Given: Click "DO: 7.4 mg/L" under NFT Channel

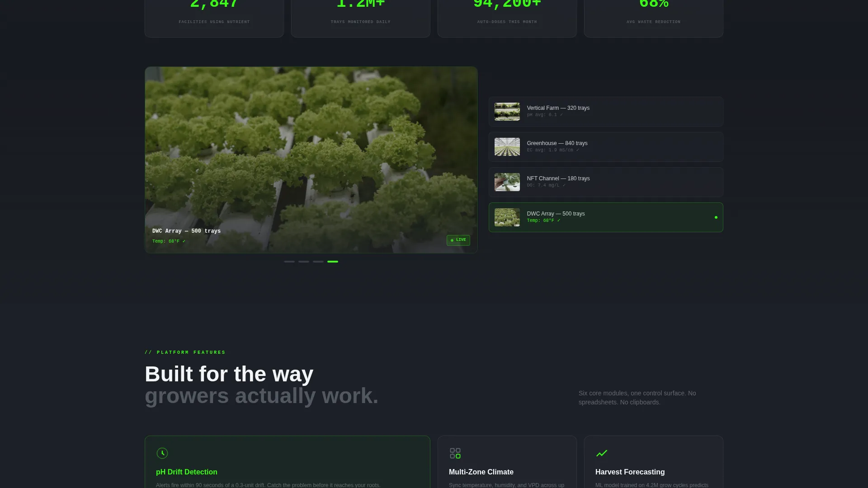Looking at the screenshot, I should coord(546,185).
